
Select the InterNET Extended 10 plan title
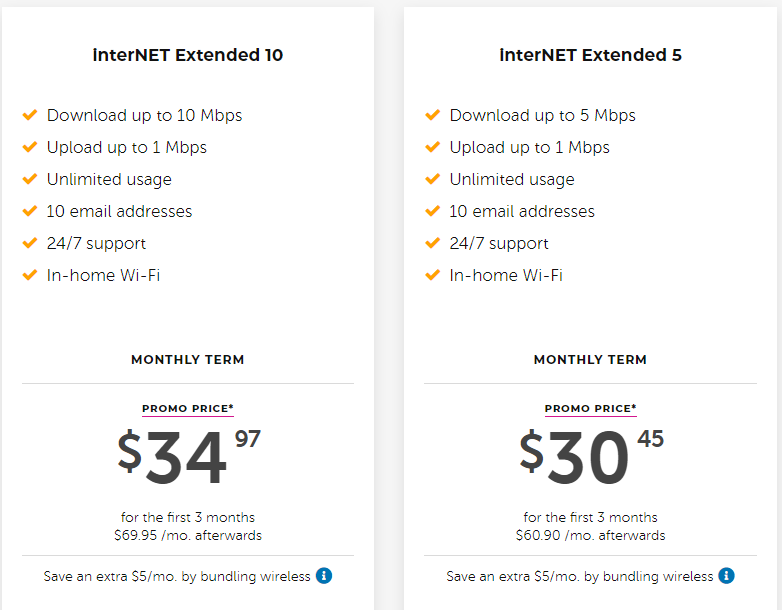188,55
